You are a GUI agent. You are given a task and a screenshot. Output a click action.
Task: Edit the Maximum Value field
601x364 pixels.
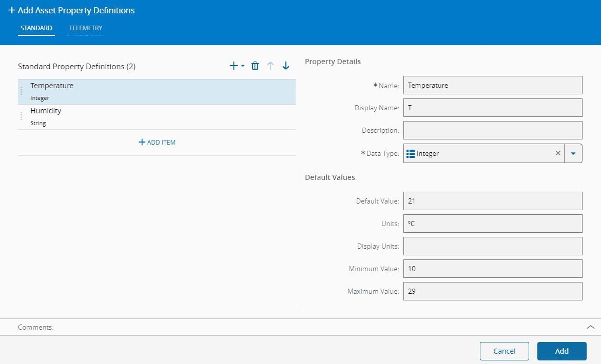493,291
